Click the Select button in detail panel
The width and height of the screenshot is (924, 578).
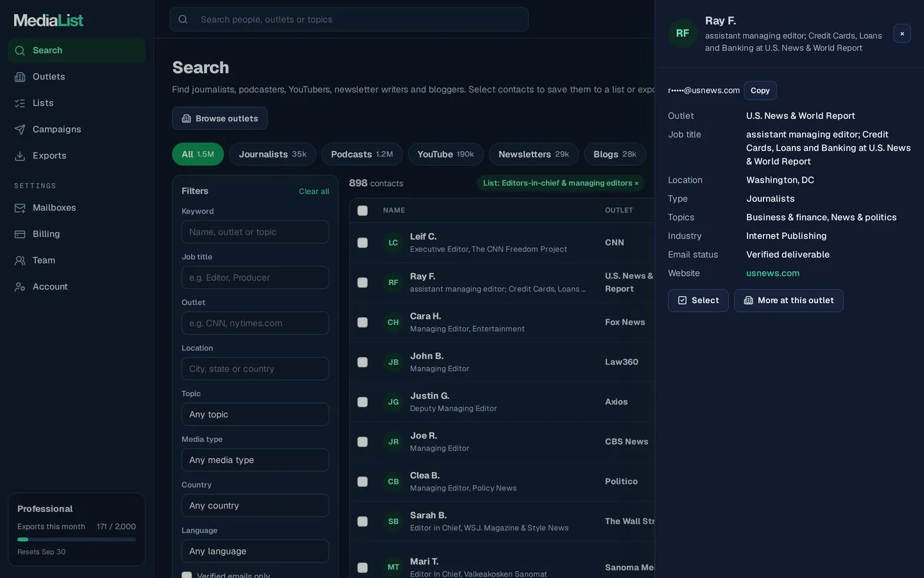click(698, 301)
